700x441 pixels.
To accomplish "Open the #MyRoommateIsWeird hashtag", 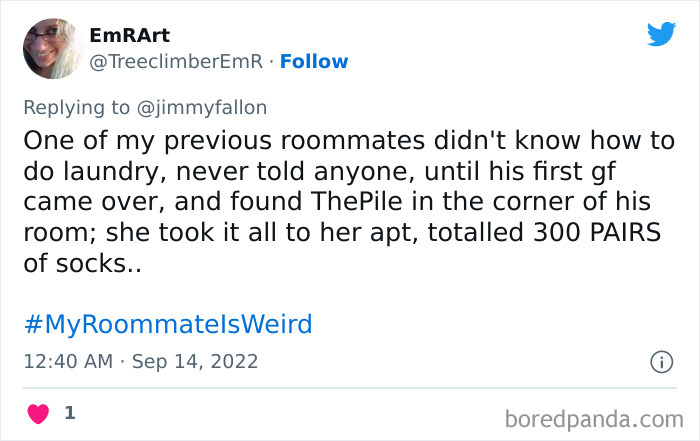I will click(166, 324).
